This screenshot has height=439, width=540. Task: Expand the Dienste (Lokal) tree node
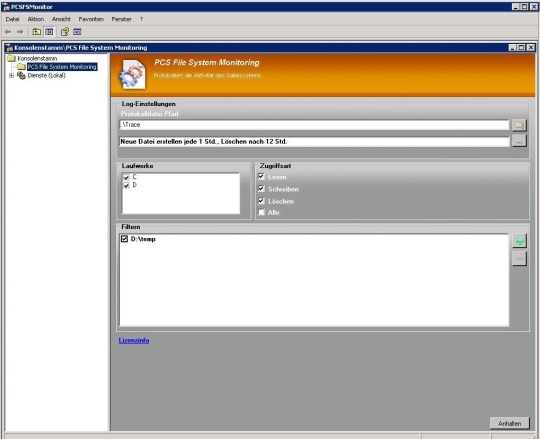(x=11, y=75)
